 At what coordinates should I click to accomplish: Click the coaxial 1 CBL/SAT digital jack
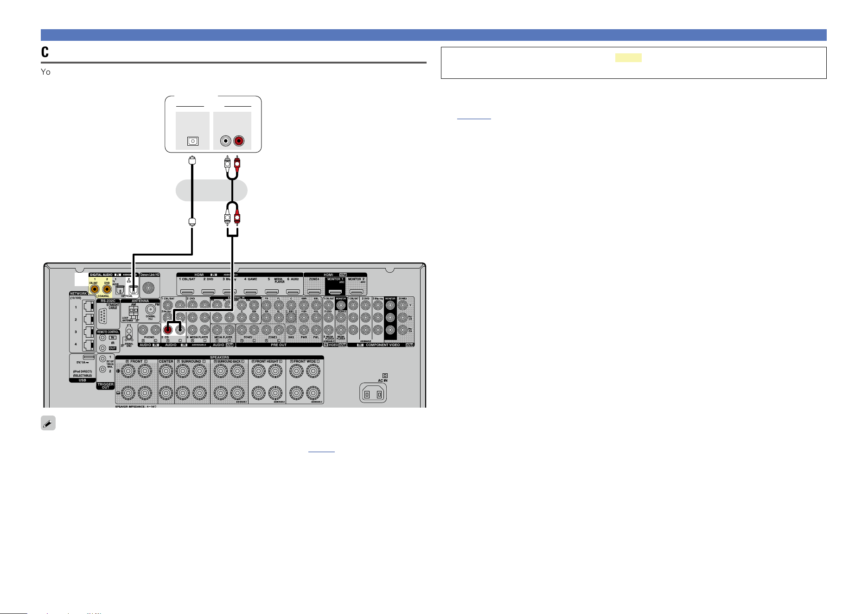95,289
